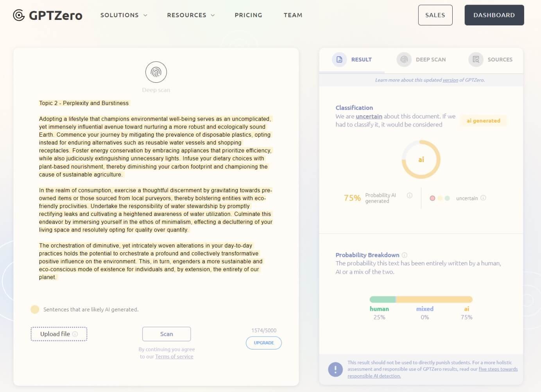The image size is (541, 392).
Task: Click info icon next to Probability AI generated
Action: [409, 196]
